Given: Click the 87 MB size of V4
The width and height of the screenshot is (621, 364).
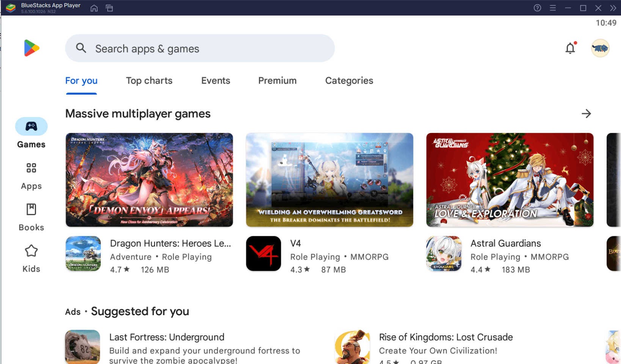Looking at the screenshot, I should click(x=334, y=270).
